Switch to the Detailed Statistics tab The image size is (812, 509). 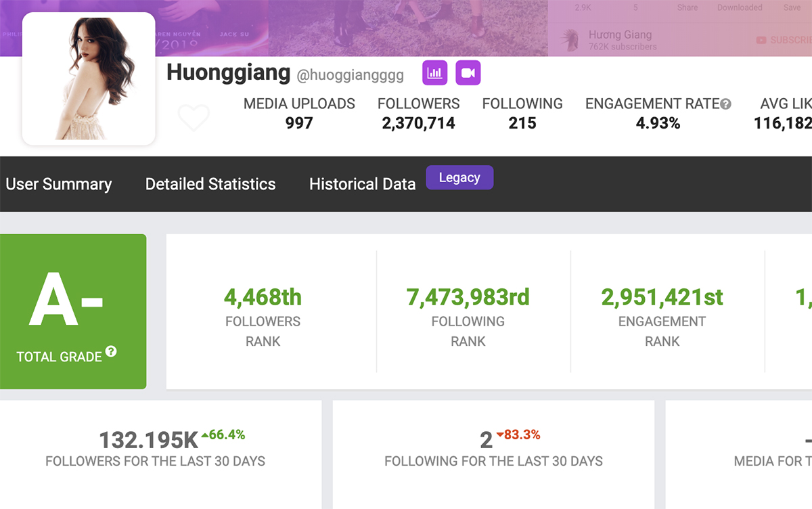[210, 184]
